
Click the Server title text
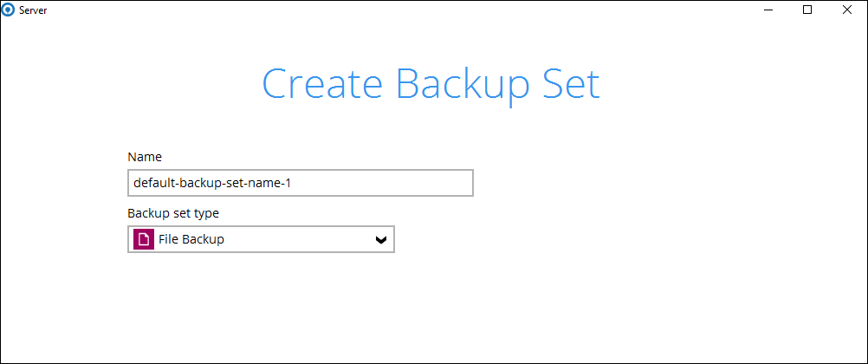(33, 10)
